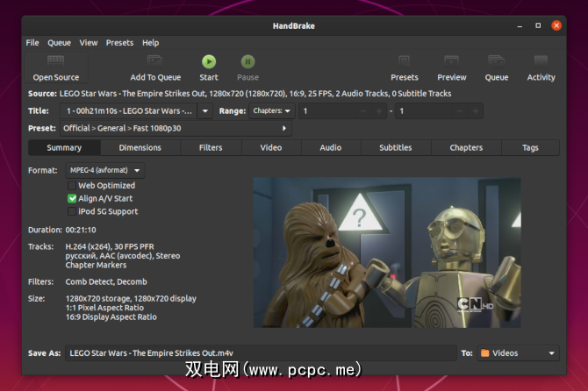Viewport: 588px width, 391px height.
Task: Switch to the Chapters tab
Action: point(466,147)
